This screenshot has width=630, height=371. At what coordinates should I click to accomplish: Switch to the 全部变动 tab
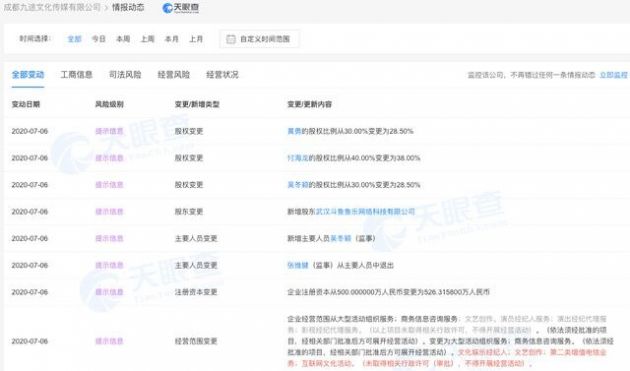point(28,75)
